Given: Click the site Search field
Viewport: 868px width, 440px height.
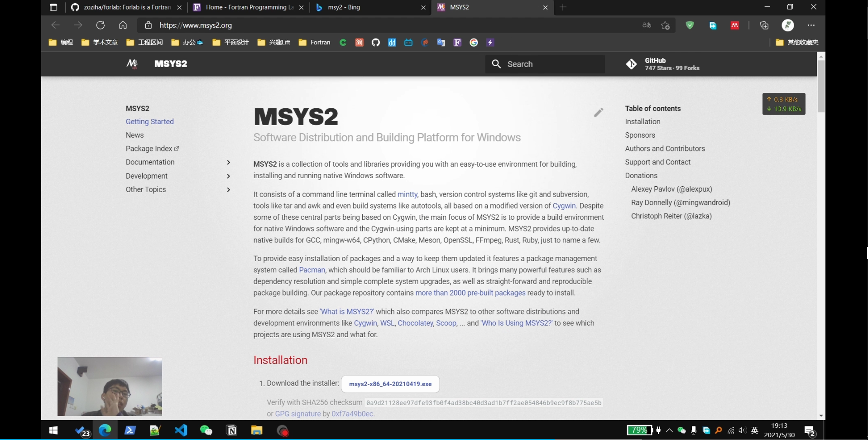Looking at the screenshot, I should [545, 64].
